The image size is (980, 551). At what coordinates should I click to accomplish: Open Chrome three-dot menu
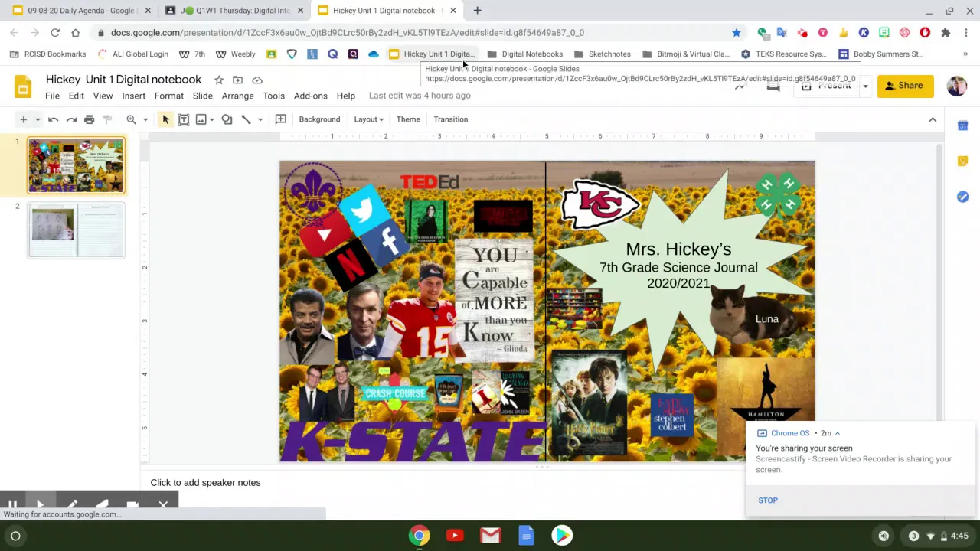pyautogui.click(x=966, y=33)
